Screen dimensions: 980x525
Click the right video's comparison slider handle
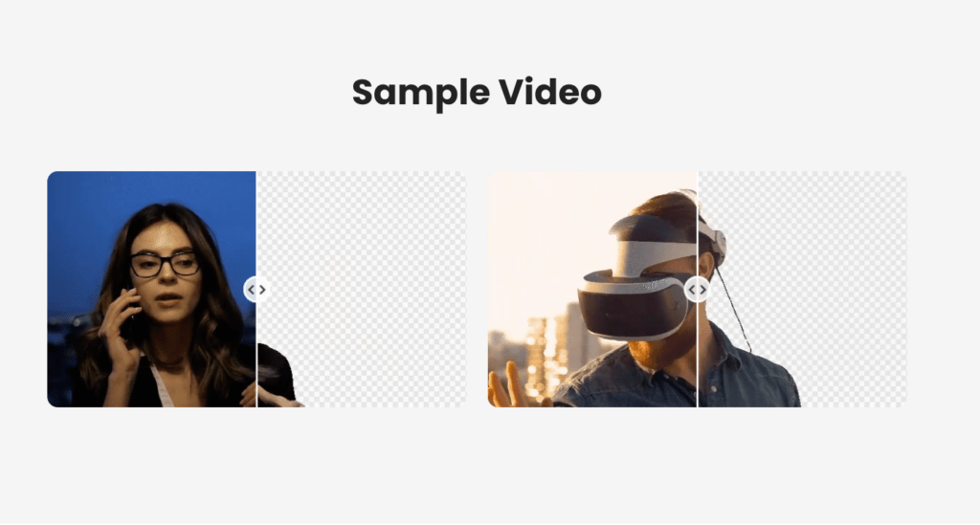click(x=698, y=290)
